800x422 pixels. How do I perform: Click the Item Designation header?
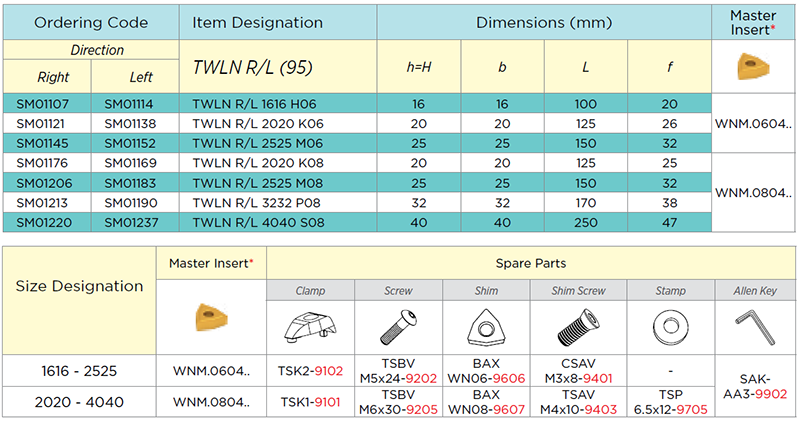click(257, 22)
